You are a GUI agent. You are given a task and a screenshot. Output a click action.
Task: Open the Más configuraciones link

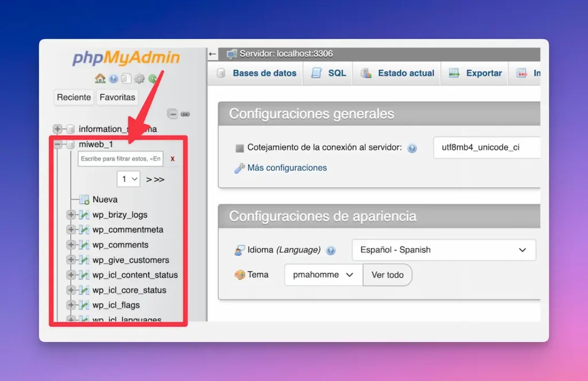pos(286,168)
